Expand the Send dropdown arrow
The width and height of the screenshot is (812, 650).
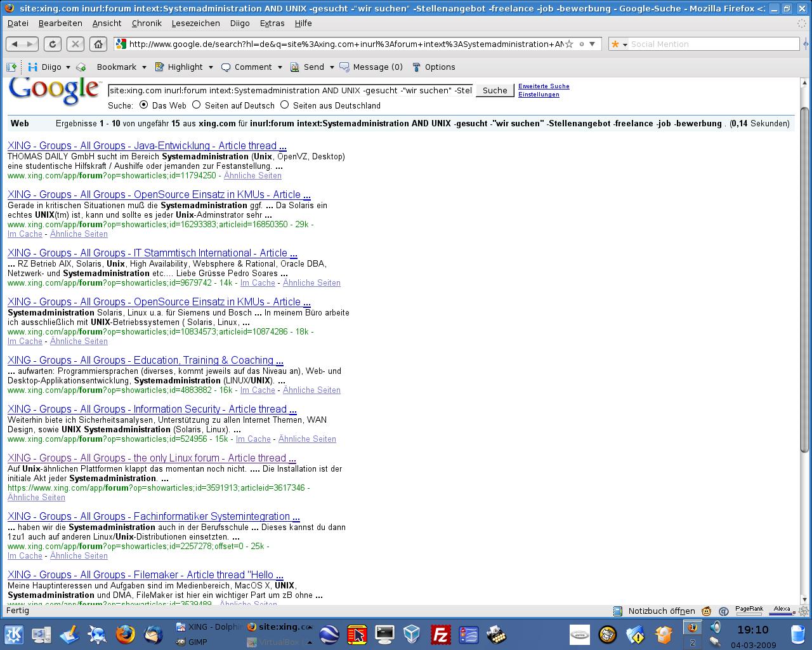331,67
